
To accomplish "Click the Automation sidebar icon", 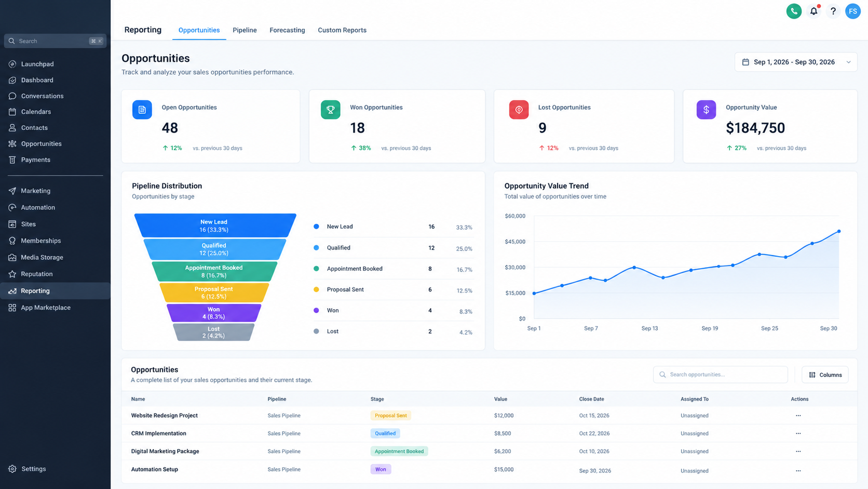I will click(12, 207).
